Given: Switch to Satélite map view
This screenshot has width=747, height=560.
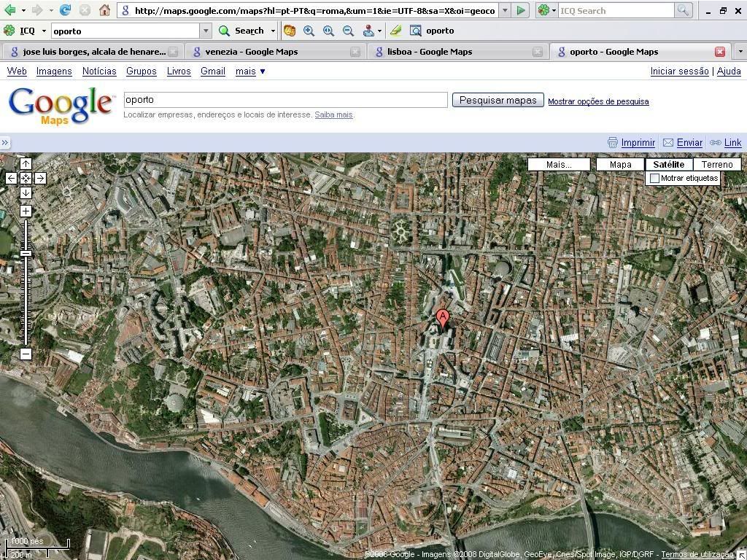Looking at the screenshot, I should pos(668,164).
